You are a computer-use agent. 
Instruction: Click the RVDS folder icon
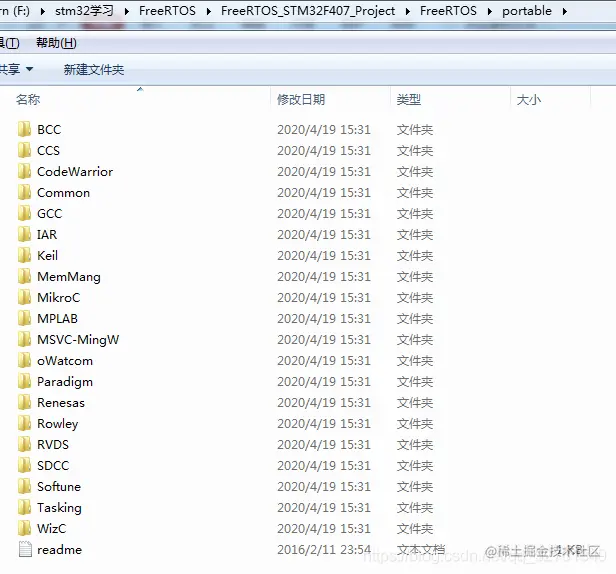coord(24,444)
